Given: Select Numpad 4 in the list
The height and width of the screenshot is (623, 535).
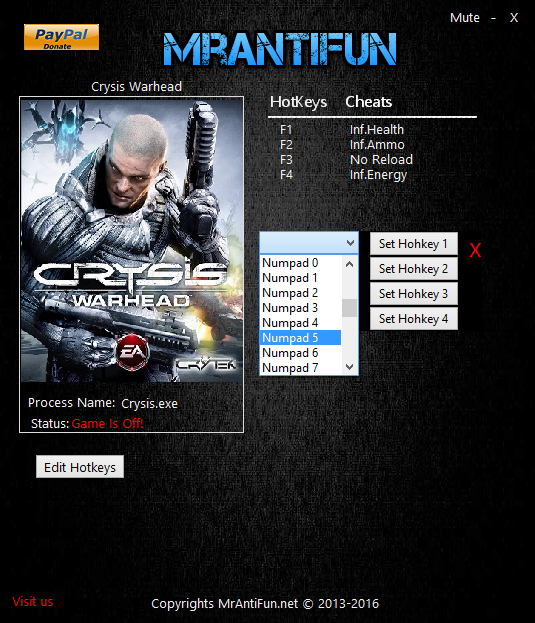Looking at the screenshot, I should click(300, 323).
